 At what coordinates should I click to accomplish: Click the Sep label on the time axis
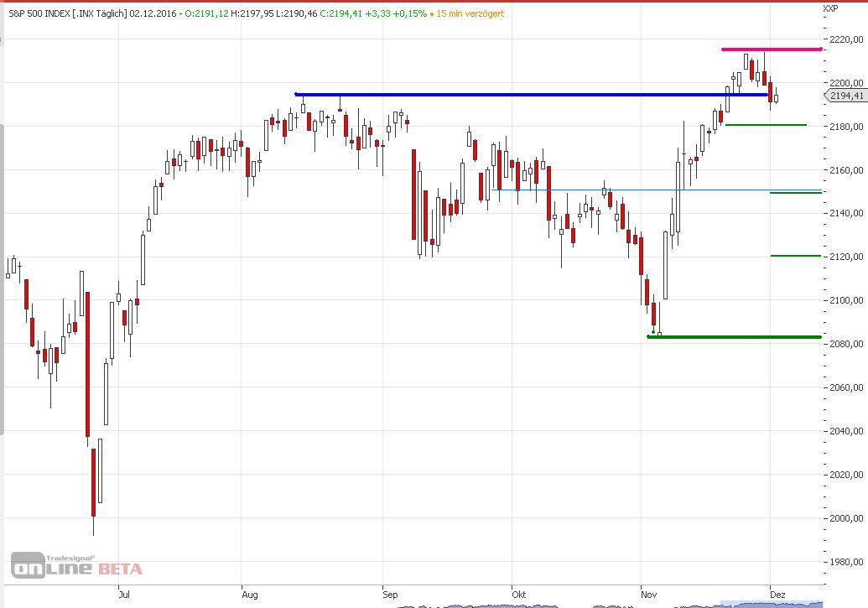(x=390, y=594)
